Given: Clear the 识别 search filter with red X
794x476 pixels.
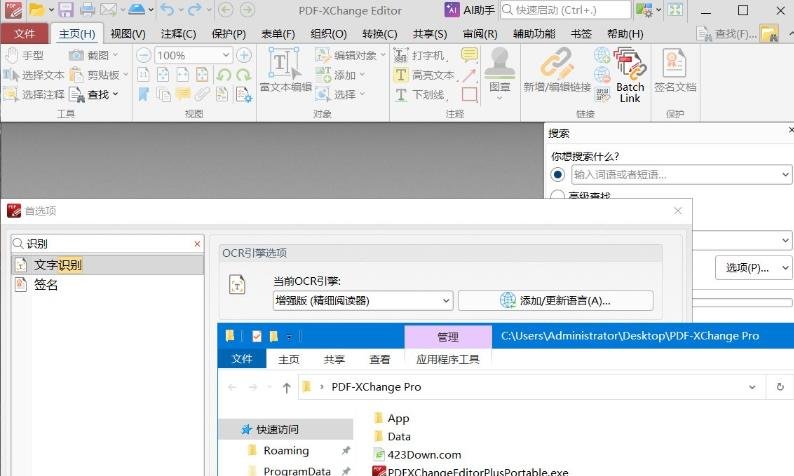Looking at the screenshot, I should 197,244.
